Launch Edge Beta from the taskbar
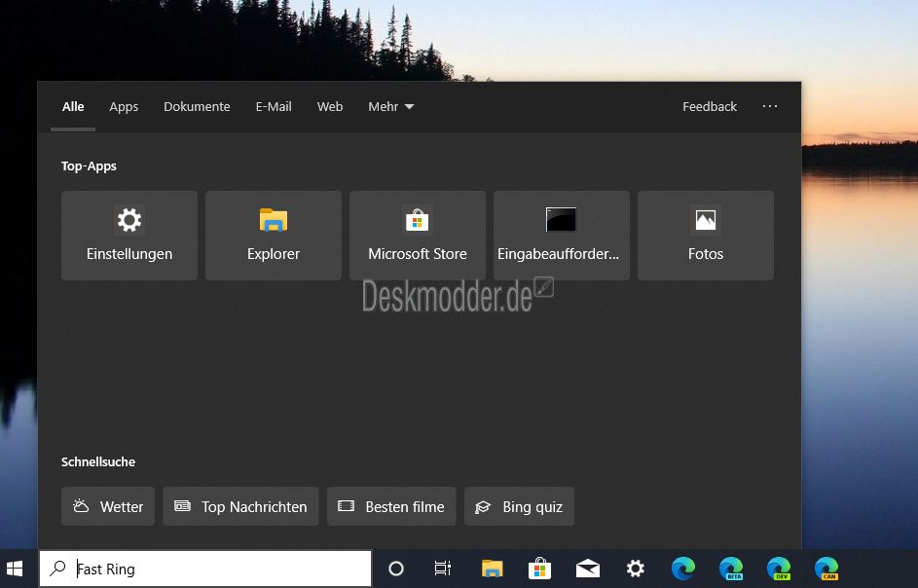Screen dimensions: 918x588 tap(731, 569)
